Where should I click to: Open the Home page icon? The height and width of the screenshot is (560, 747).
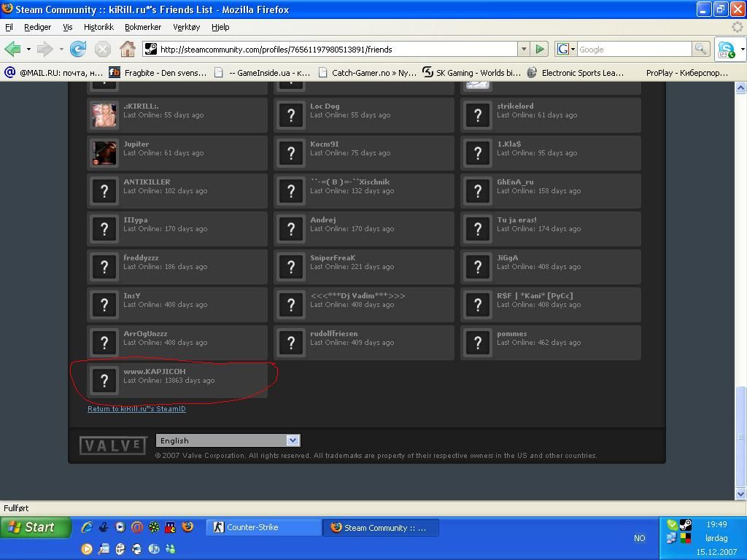click(x=127, y=49)
